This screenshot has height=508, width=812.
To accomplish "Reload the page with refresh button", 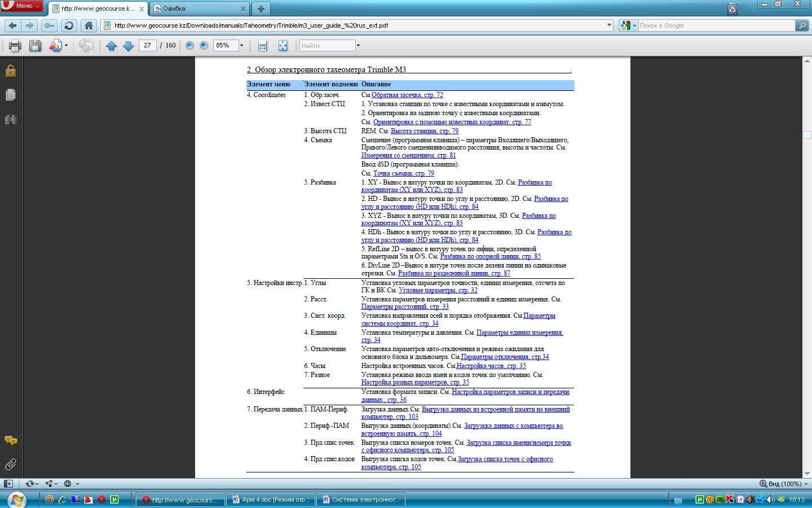I will point(69,25).
